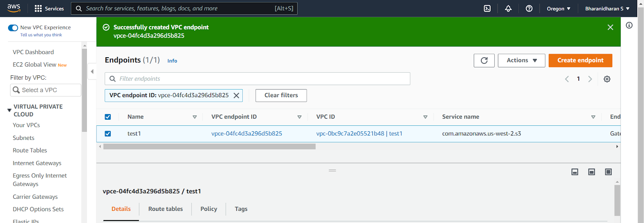Open the Info link beside Endpoints
The height and width of the screenshot is (223, 644).
[172, 61]
